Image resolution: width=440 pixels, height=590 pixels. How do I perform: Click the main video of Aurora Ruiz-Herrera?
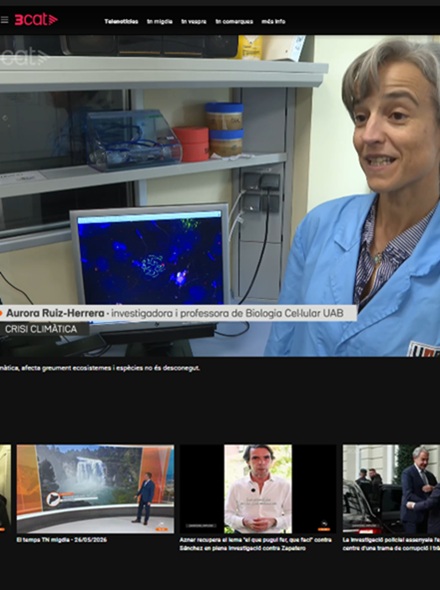tap(220, 196)
